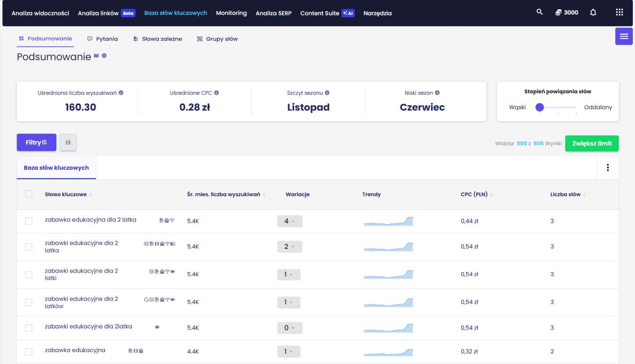Image resolution: width=635 pixels, height=364 pixels.
Task: Open the Filtry button
Action: pyautogui.click(x=36, y=142)
